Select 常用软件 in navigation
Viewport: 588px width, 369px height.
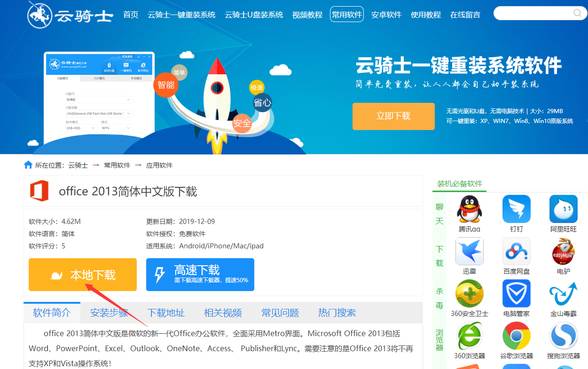(x=347, y=15)
